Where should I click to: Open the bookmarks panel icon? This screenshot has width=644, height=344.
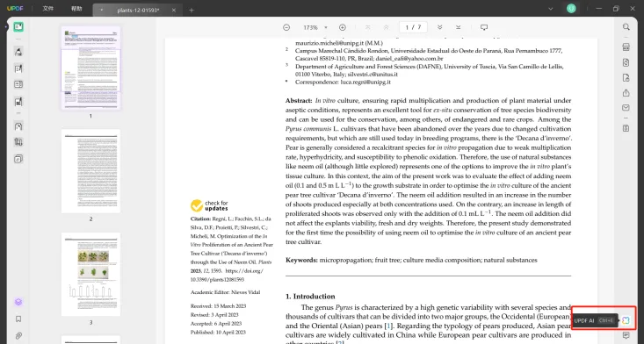click(18, 319)
